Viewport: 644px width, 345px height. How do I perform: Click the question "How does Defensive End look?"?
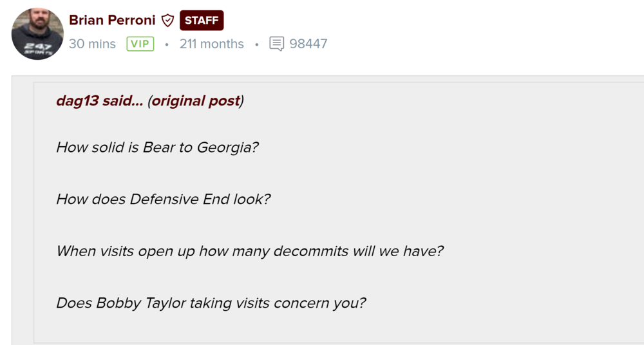tap(163, 199)
